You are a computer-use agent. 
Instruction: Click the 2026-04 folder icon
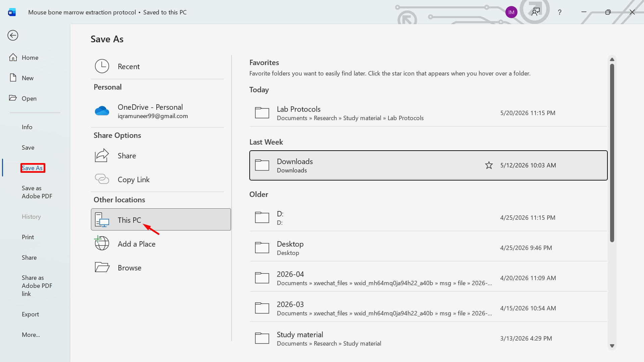tap(262, 278)
